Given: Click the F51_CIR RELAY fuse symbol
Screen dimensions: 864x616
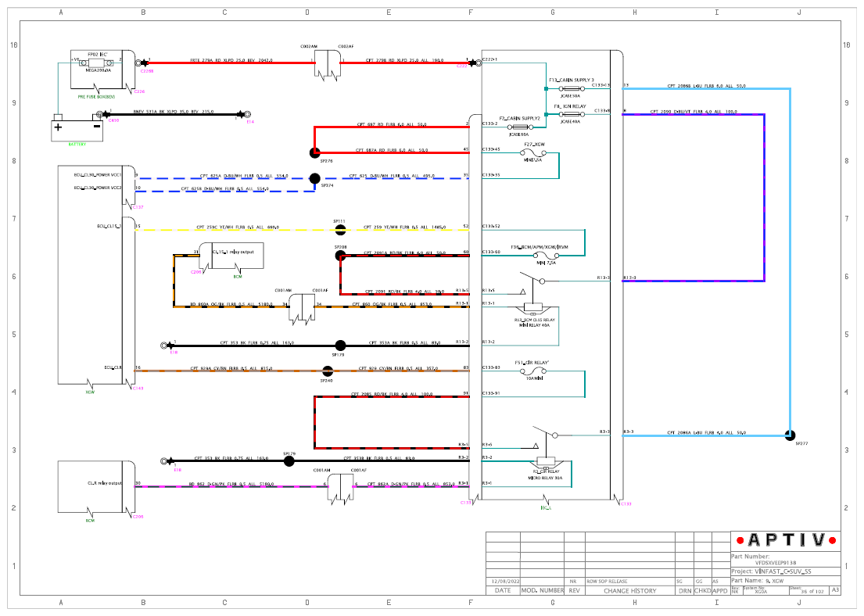Looking at the screenshot, I should coord(532,371).
